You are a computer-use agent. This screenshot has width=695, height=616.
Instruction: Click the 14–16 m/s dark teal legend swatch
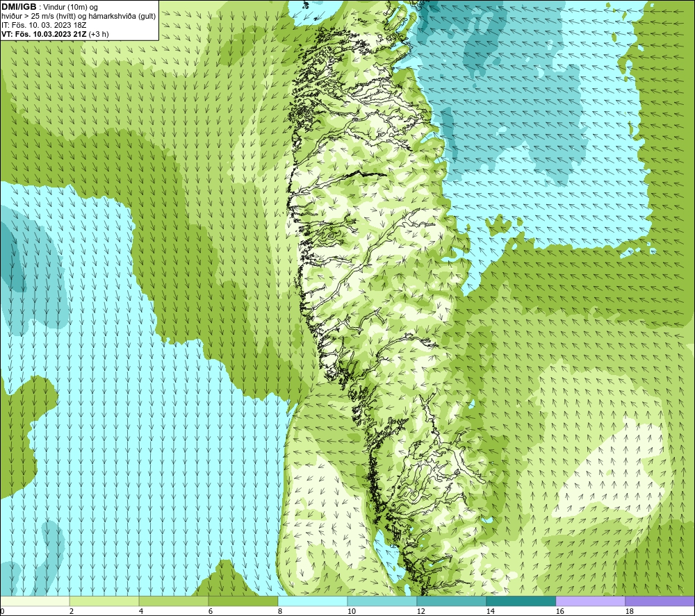521,601
